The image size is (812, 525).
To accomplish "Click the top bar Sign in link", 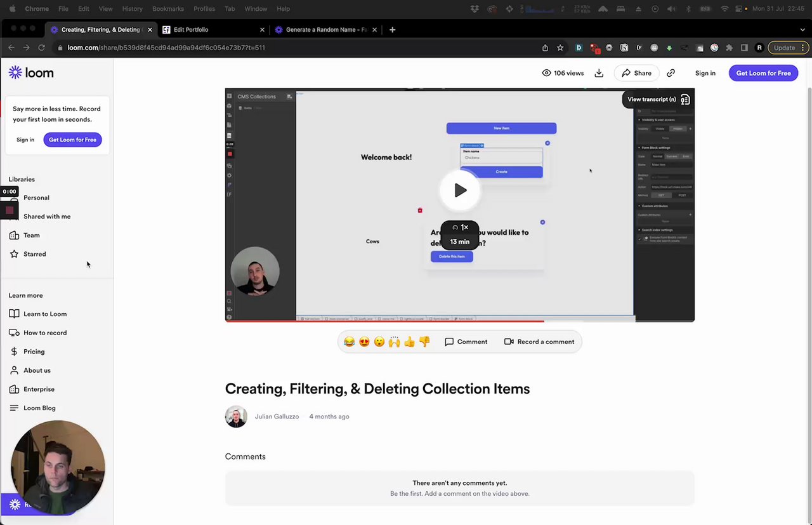I will point(705,73).
